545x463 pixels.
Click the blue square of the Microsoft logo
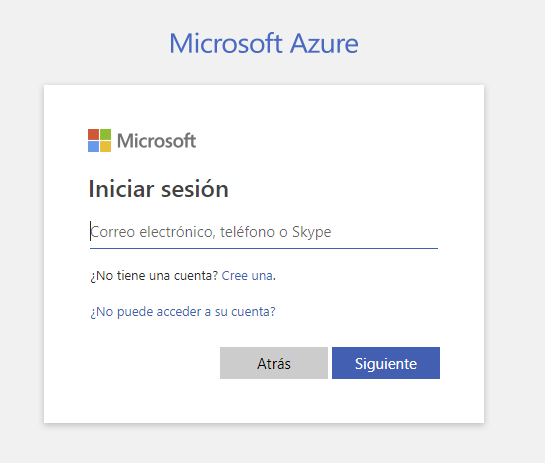(93, 147)
